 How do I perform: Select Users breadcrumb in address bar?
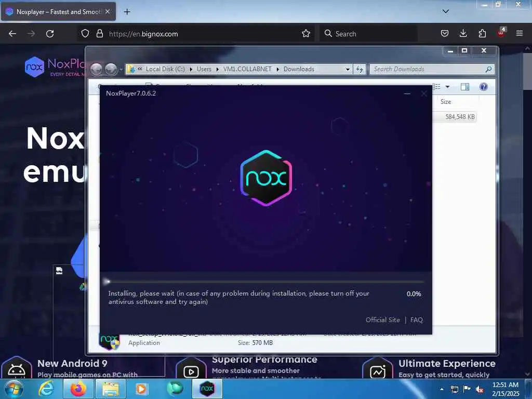point(204,69)
